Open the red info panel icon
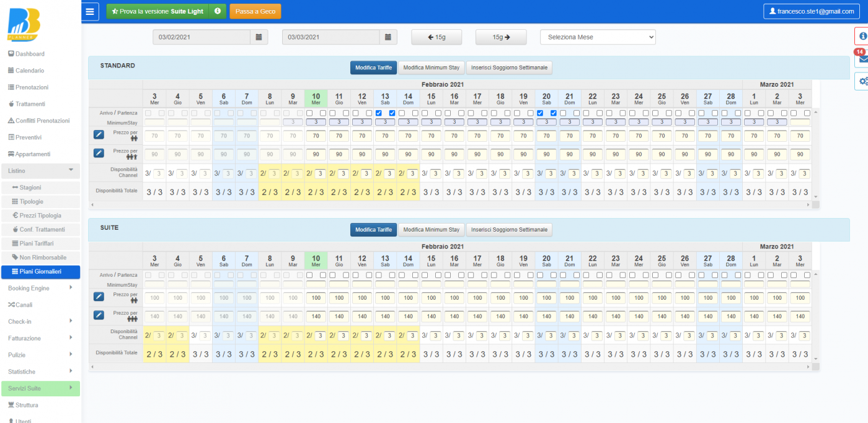868x423 pixels. click(862, 36)
